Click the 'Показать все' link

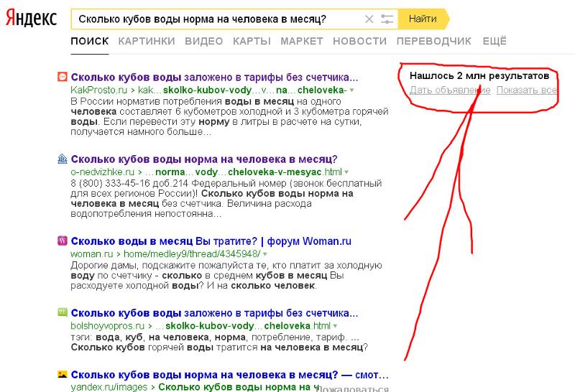[x=527, y=90]
